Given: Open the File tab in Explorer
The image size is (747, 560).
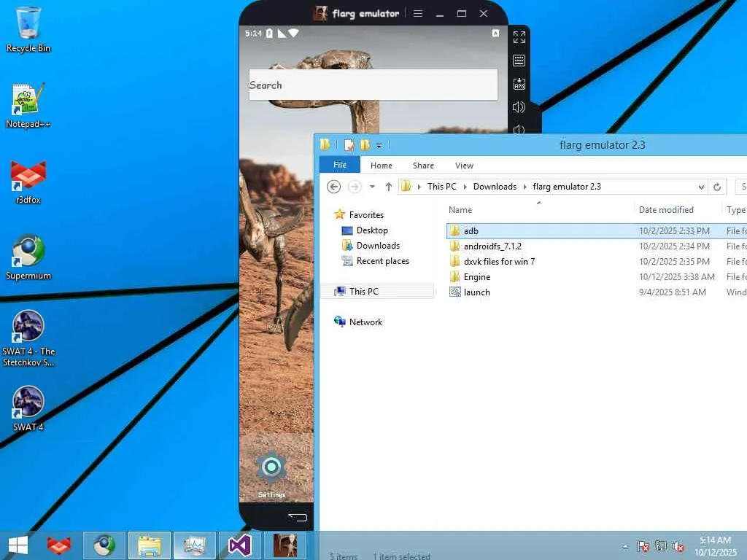Looking at the screenshot, I should tap(340, 165).
